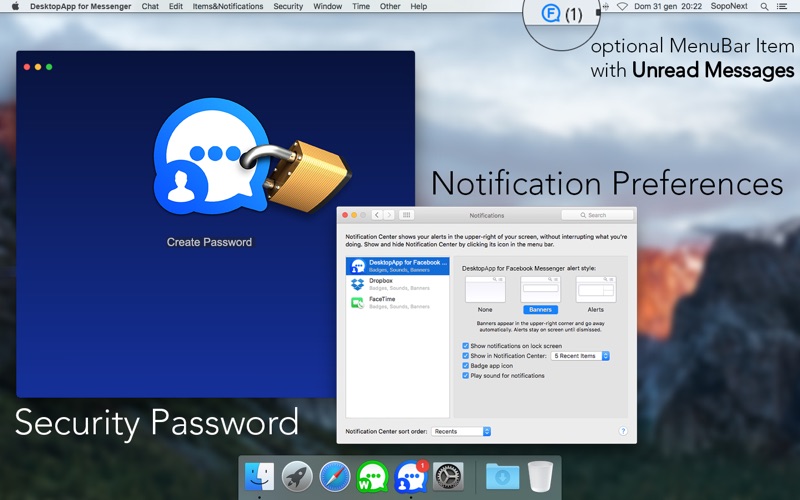
Task: Choose the Banners alert style
Action: 540,294
